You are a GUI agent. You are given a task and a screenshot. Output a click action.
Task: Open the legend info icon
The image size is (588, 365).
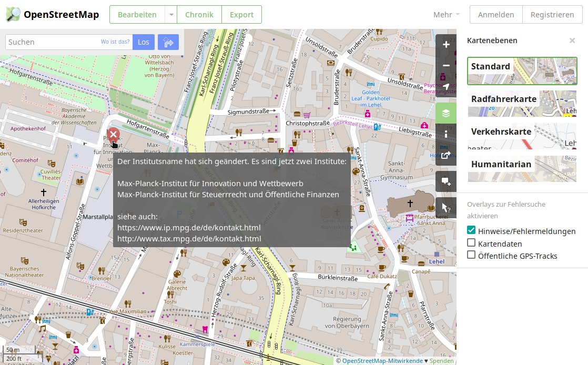pos(446,134)
